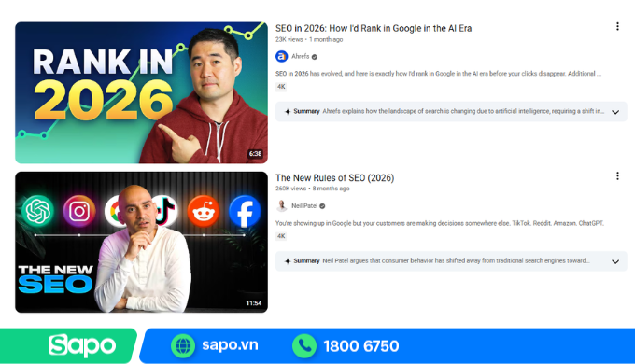Click '260K views • 8 months ago' text
Screen dimensions: 635x364
312,189
